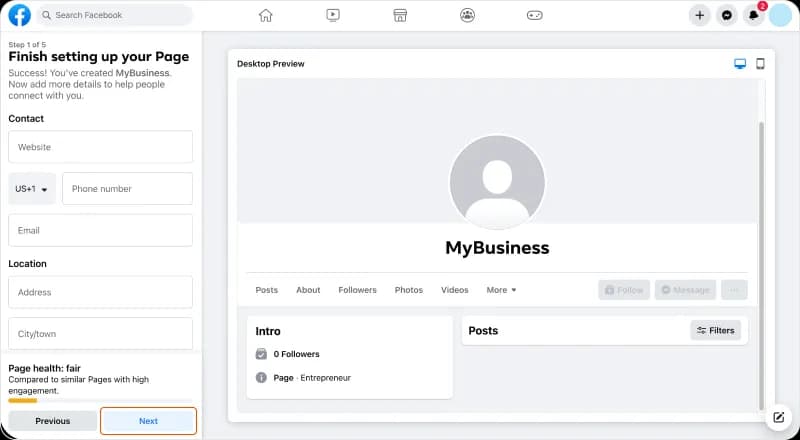Click the Page health progress bar

23,400
